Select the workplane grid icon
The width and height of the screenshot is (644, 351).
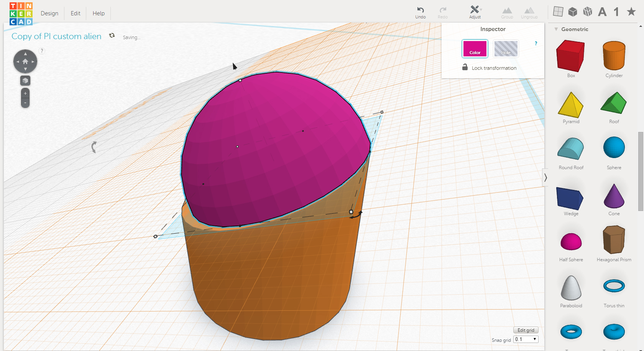558,12
